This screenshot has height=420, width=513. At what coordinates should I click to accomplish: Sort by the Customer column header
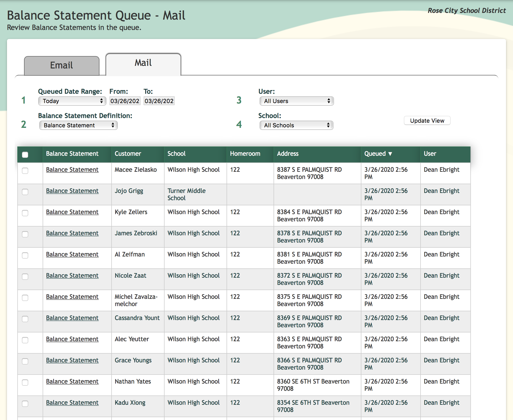click(x=128, y=154)
